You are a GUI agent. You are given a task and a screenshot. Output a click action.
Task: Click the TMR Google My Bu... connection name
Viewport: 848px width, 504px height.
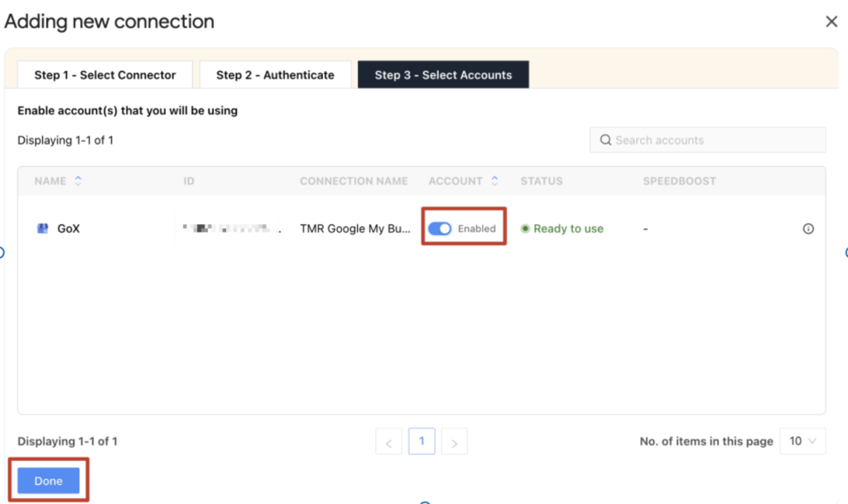point(354,228)
